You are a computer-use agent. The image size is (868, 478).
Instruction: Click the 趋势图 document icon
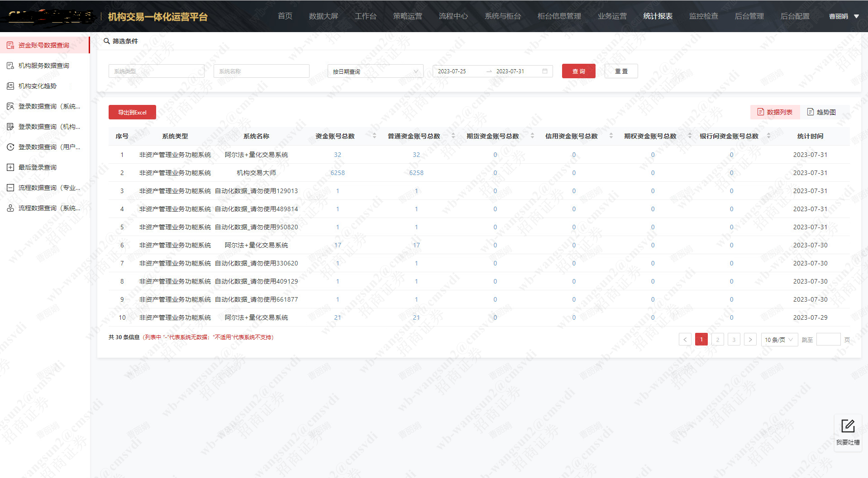pos(811,112)
